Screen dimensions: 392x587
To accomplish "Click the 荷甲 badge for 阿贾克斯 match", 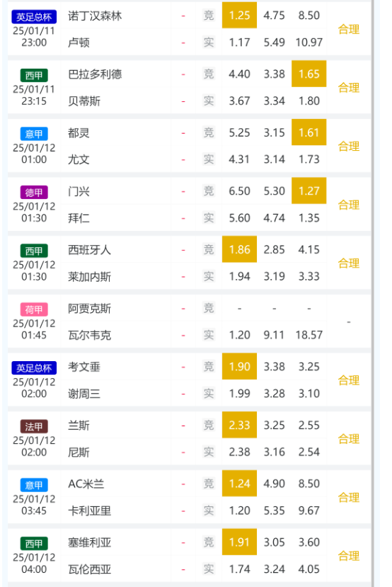I will click(x=34, y=309).
